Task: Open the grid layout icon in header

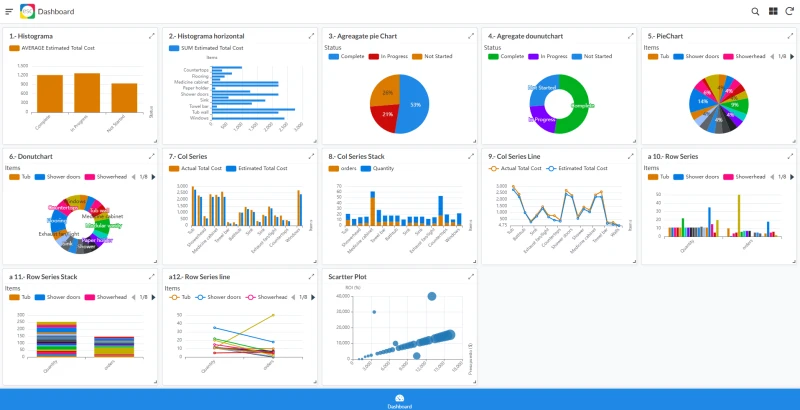Action: point(773,11)
